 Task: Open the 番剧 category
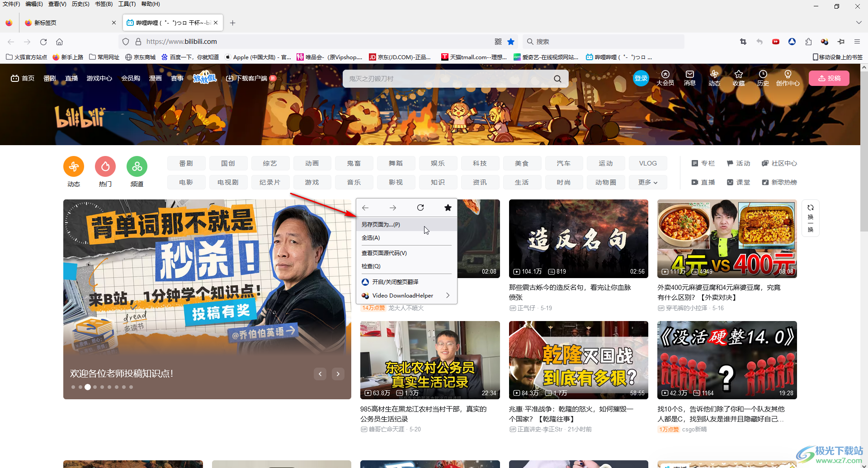pos(186,163)
